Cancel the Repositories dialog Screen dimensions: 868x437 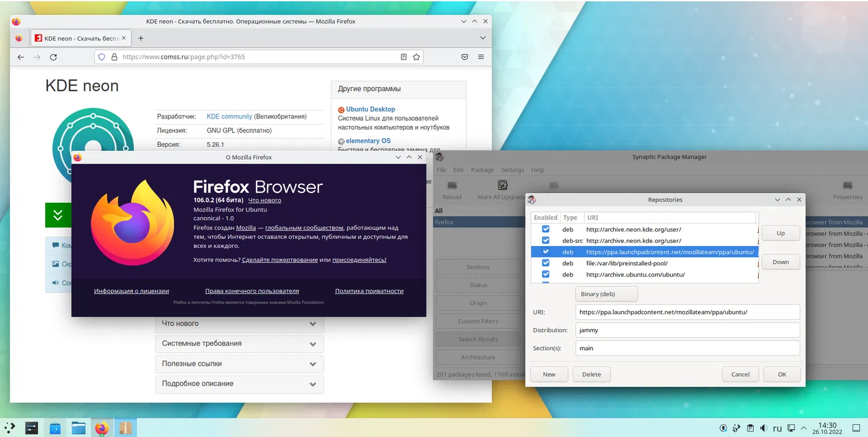(740, 374)
